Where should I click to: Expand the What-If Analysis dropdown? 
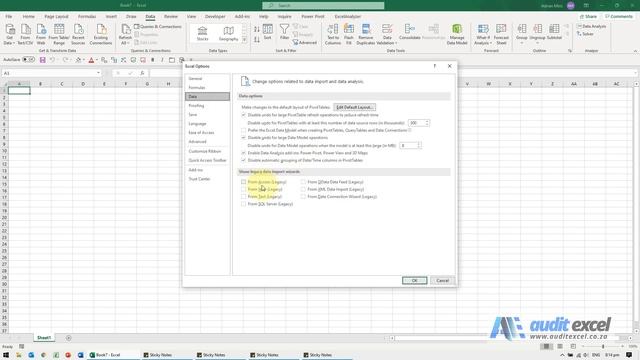coord(491,43)
